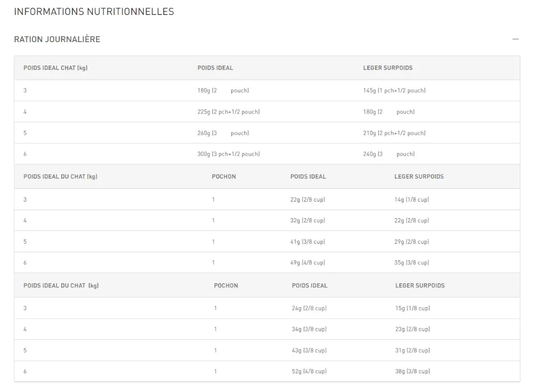
Task: Click the 41g (3/8 cup) cell
Action: click(x=308, y=242)
